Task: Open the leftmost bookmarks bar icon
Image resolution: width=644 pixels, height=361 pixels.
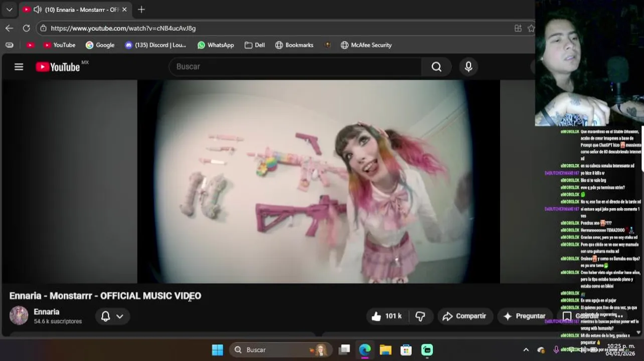Action: 9,45
